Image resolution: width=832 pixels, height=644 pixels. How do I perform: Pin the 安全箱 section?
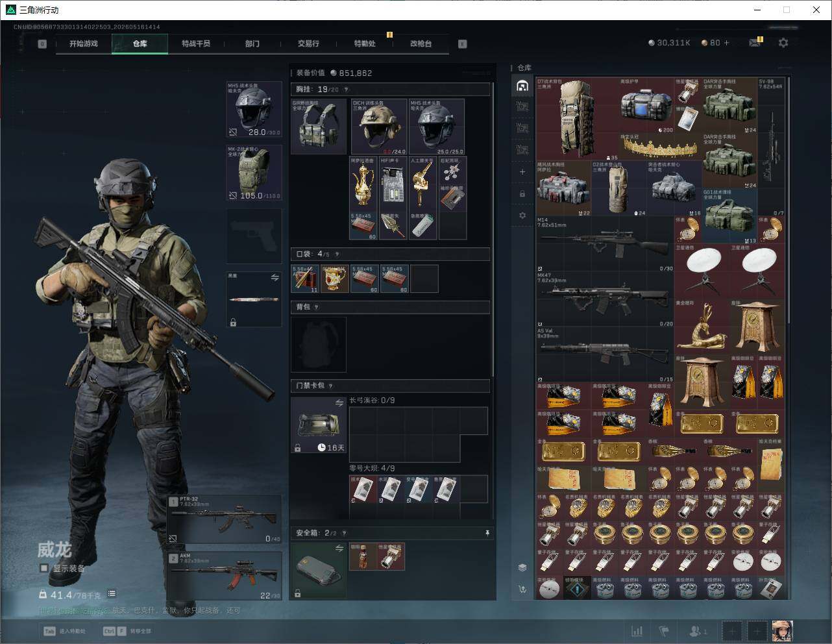[x=487, y=533]
